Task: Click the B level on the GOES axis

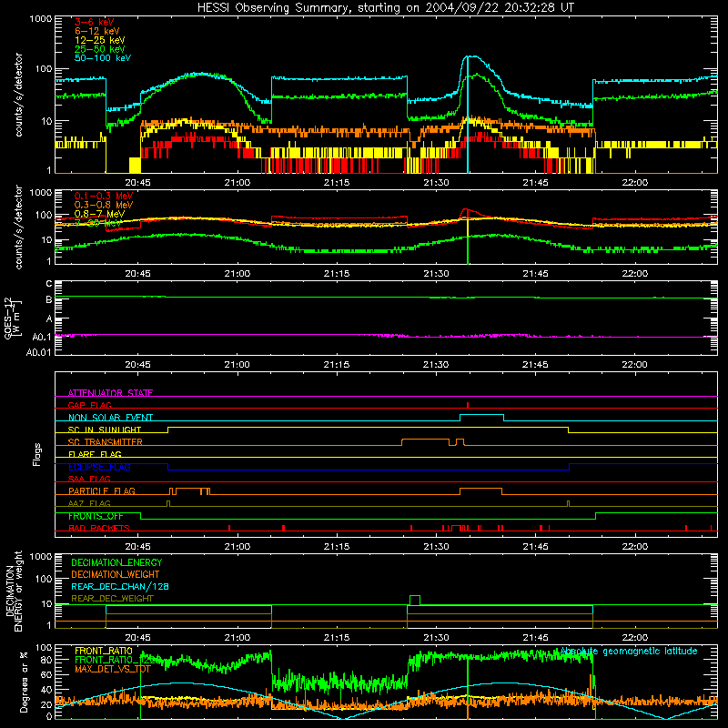Action: point(49,300)
